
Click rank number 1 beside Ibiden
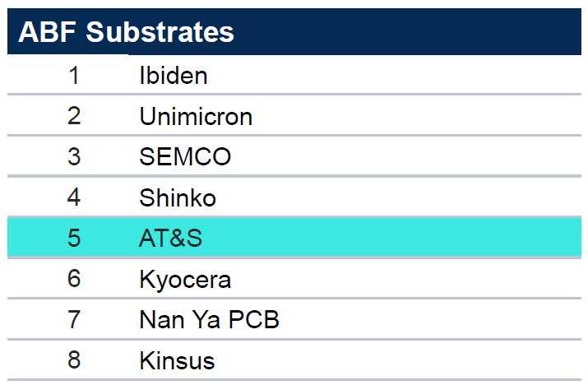click(x=74, y=76)
